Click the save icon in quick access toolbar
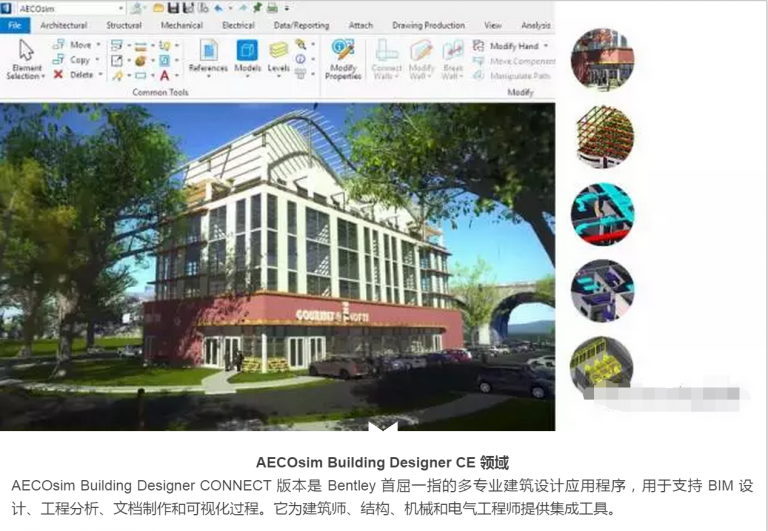This screenshot has height=531, width=768. (173, 8)
